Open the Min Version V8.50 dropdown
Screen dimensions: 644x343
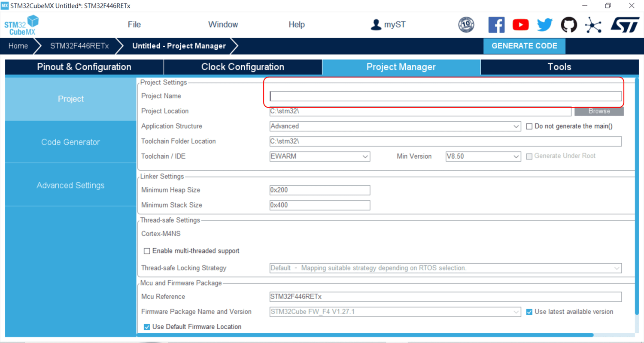coord(483,156)
